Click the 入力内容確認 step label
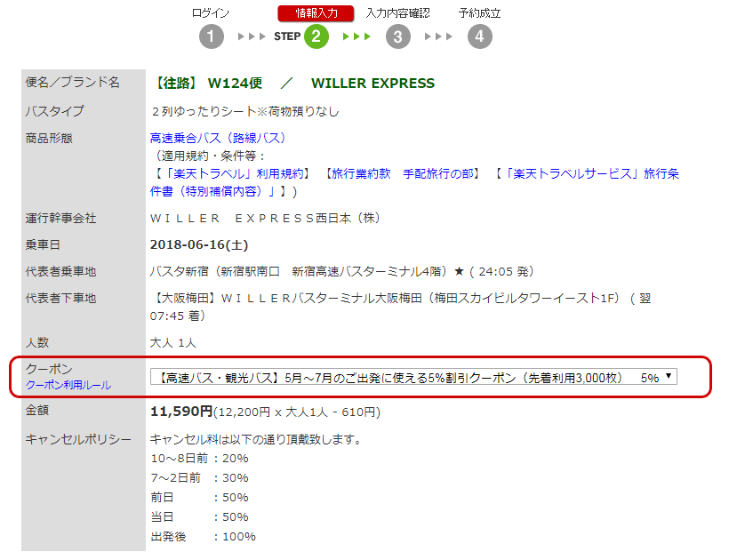This screenshot has height=560, width=729. [398, 13]
